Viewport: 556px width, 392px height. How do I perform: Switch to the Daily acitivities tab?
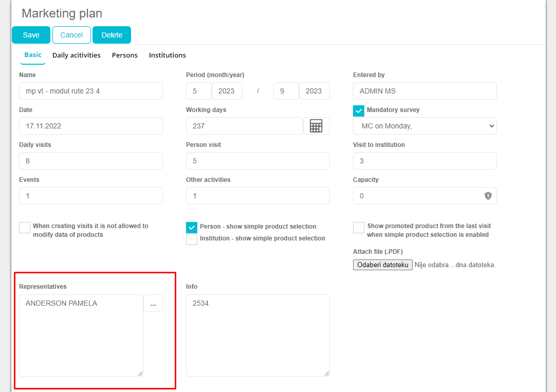pos(77,55)
